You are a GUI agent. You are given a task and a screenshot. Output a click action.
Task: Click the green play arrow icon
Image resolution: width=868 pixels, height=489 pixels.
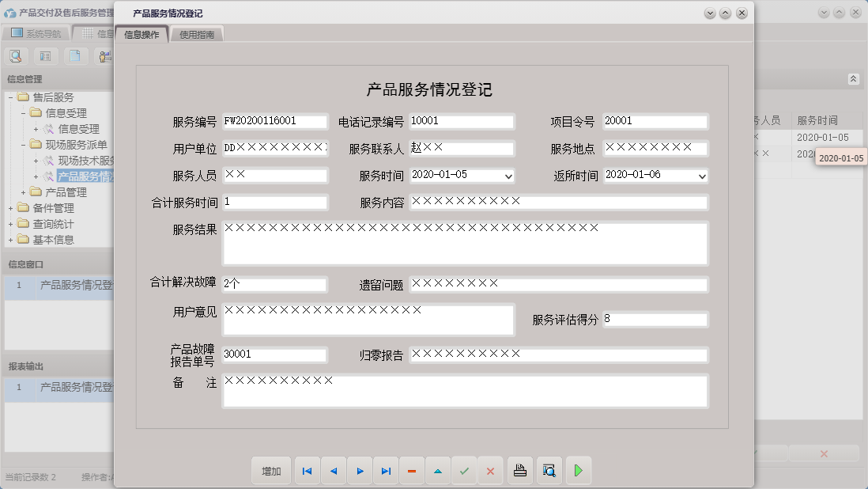(578, 471)
